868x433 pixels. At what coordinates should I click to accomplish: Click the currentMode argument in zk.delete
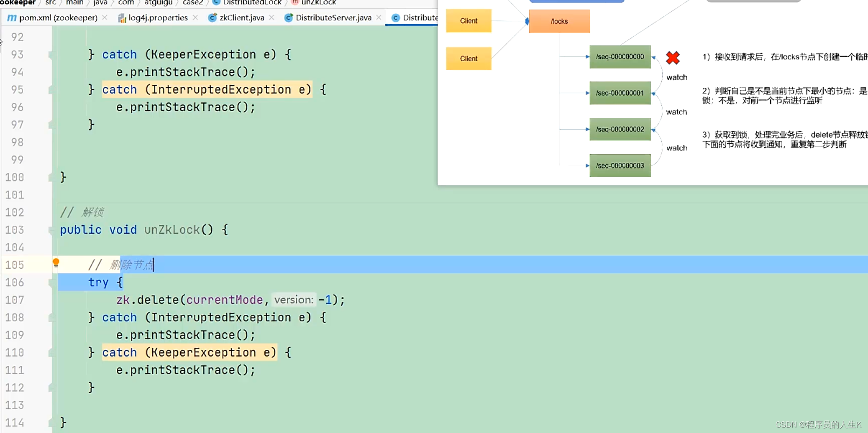(x=225, y=300)
